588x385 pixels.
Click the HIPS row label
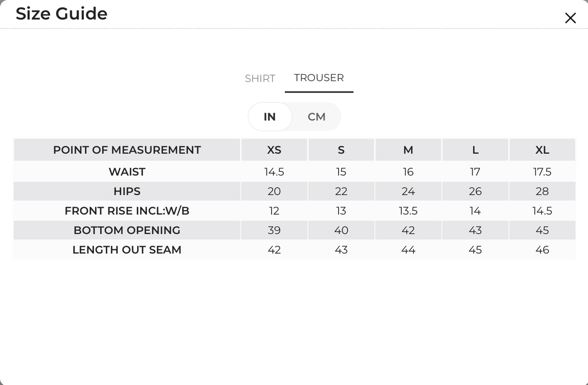[x=127, y=191]
